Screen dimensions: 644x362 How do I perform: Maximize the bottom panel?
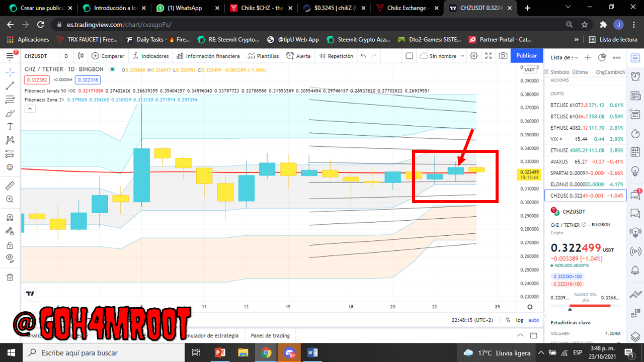[534, 335]
